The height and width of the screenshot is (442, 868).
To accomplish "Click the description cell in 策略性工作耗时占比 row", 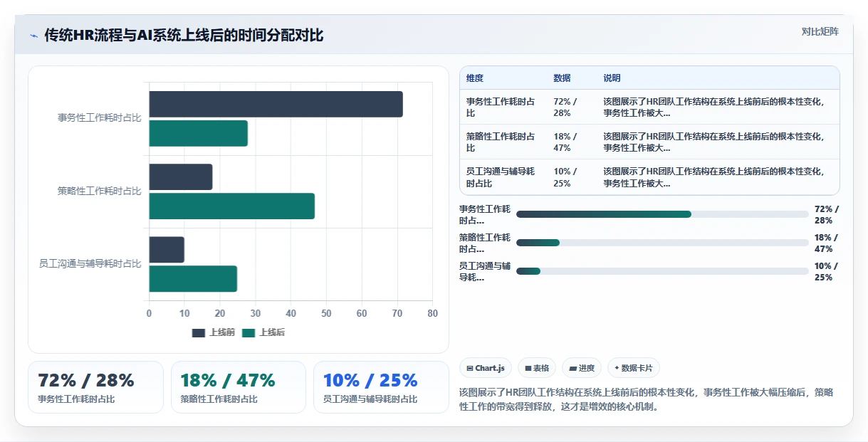I will (714, 142).
